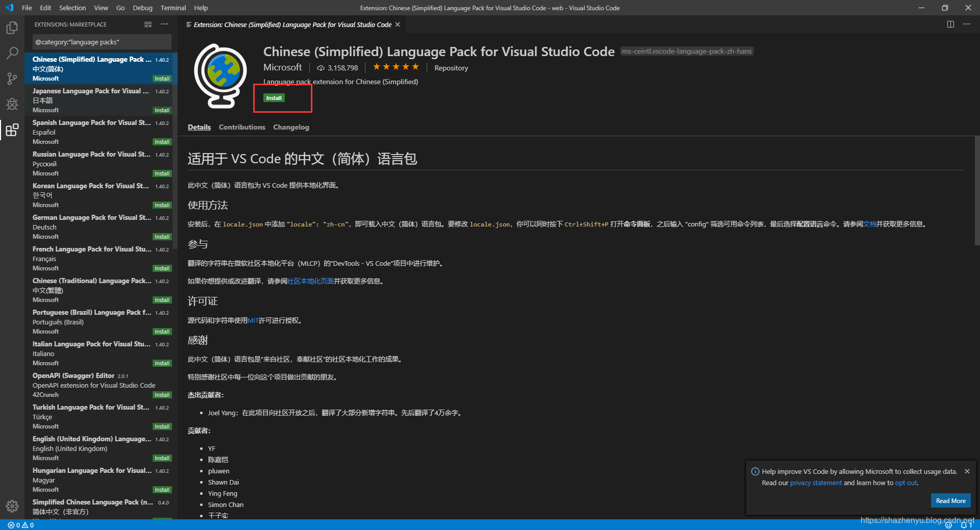
Task: Open the Manage gear icon
Action: (12, 506)
